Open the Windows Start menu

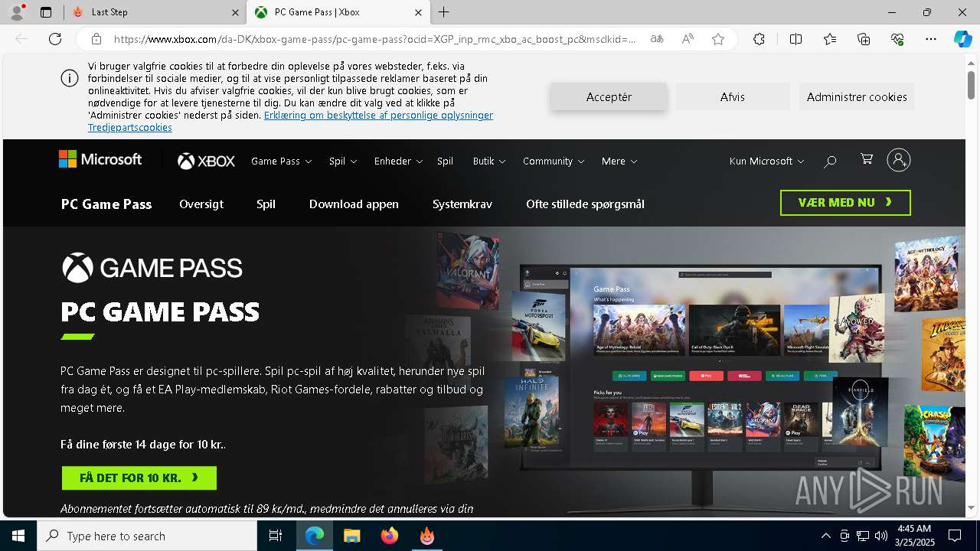(x=18, y=536)
